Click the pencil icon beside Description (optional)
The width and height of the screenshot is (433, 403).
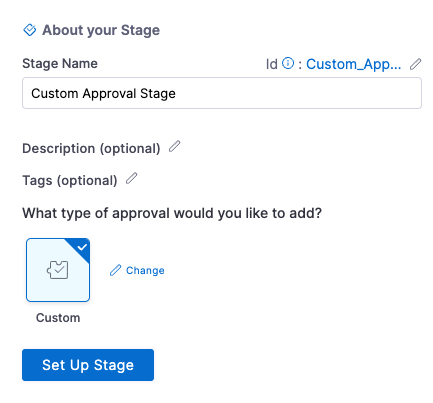tap(174, 146)
